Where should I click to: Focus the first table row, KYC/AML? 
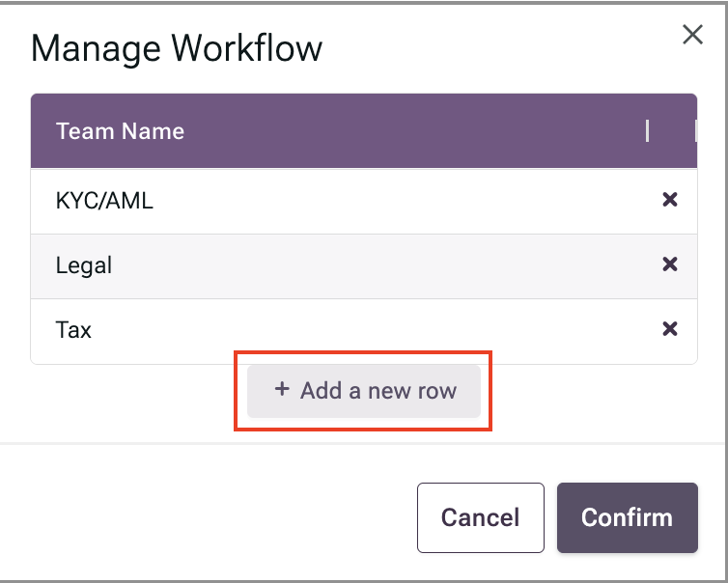pos(364,202)
